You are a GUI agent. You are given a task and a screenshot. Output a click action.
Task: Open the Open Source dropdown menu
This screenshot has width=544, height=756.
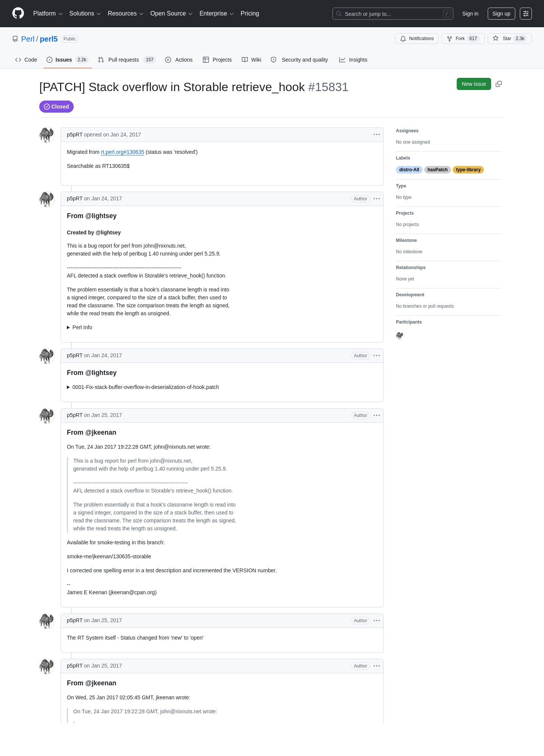click(x=172, y=14)
